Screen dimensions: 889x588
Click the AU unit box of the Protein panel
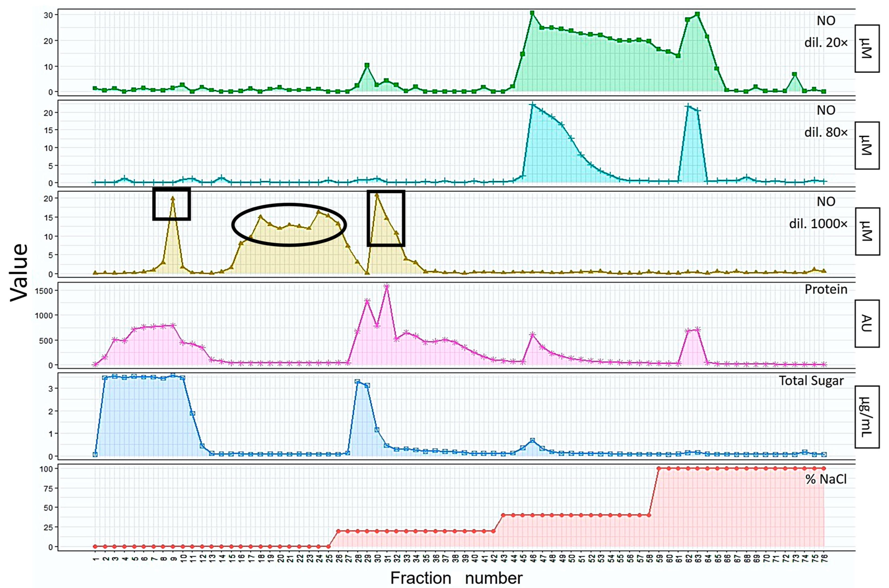(x=867, y=323)
